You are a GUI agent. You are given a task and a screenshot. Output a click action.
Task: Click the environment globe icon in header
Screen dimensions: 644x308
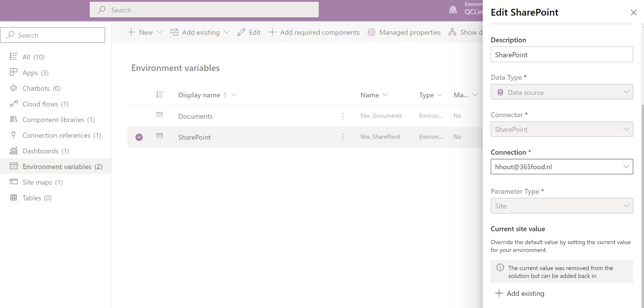tap(453, 10)
